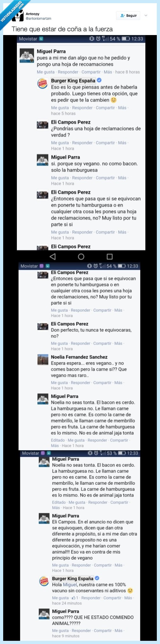Click the Burger King España logo avatar in first reply
160x644 pixels.
tap(43, 83)
